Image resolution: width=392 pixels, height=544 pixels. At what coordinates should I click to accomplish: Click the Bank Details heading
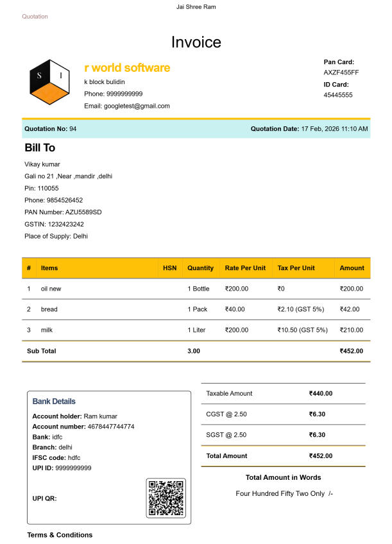[x=54, y=402]
